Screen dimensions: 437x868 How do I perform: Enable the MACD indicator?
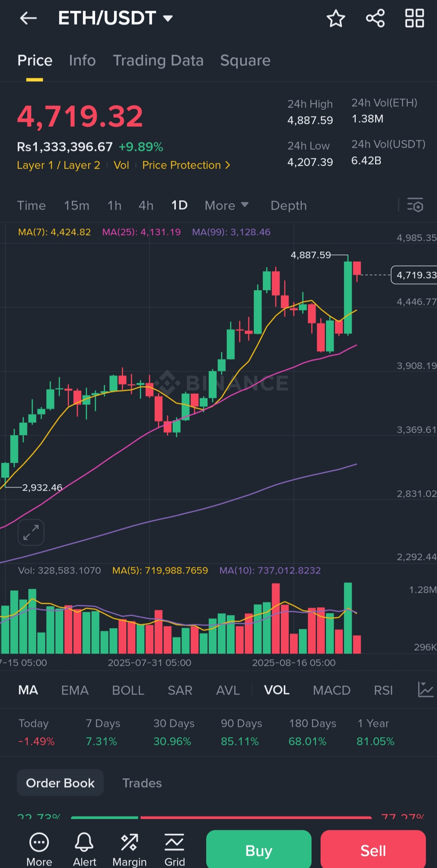pos(332,690)
